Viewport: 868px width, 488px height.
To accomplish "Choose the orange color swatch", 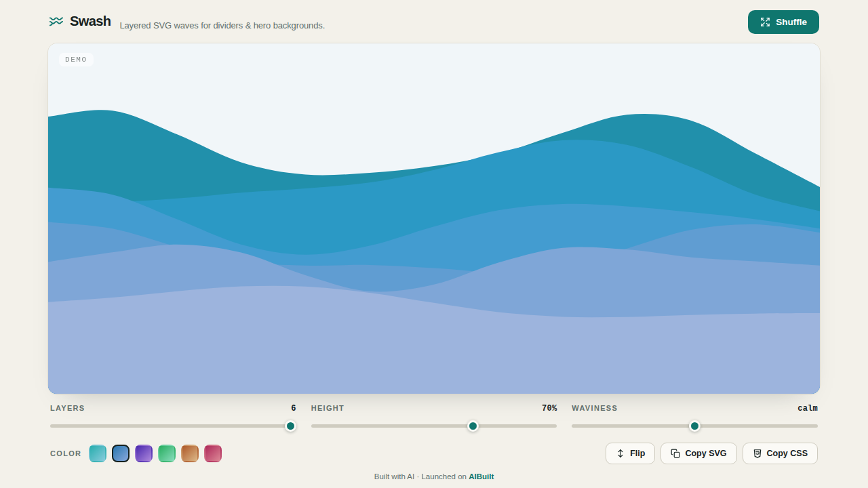I will [x=190, y=453].
